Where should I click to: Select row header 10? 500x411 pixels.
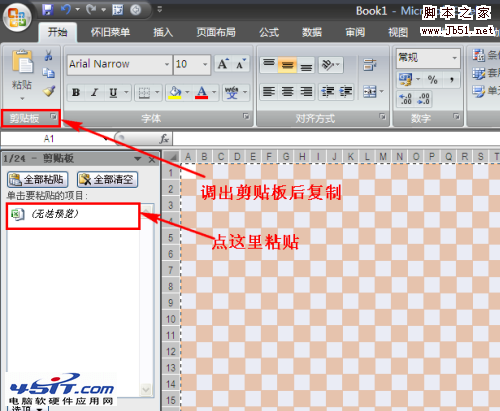(171, 319)
